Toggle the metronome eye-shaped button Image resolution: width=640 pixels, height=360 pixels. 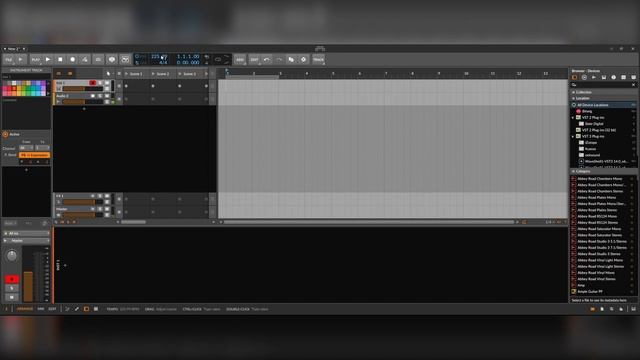(x=111, y=60)
